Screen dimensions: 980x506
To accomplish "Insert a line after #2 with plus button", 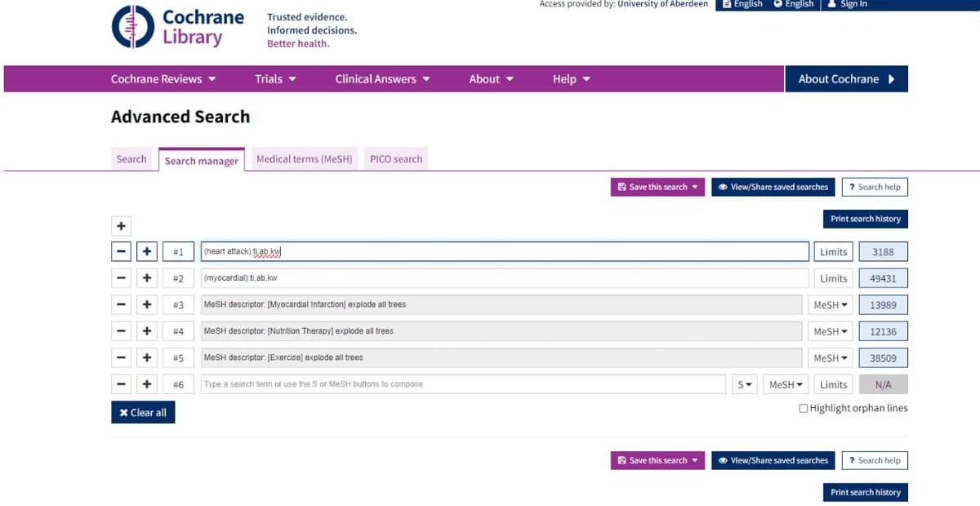I will tap(147, 278).
